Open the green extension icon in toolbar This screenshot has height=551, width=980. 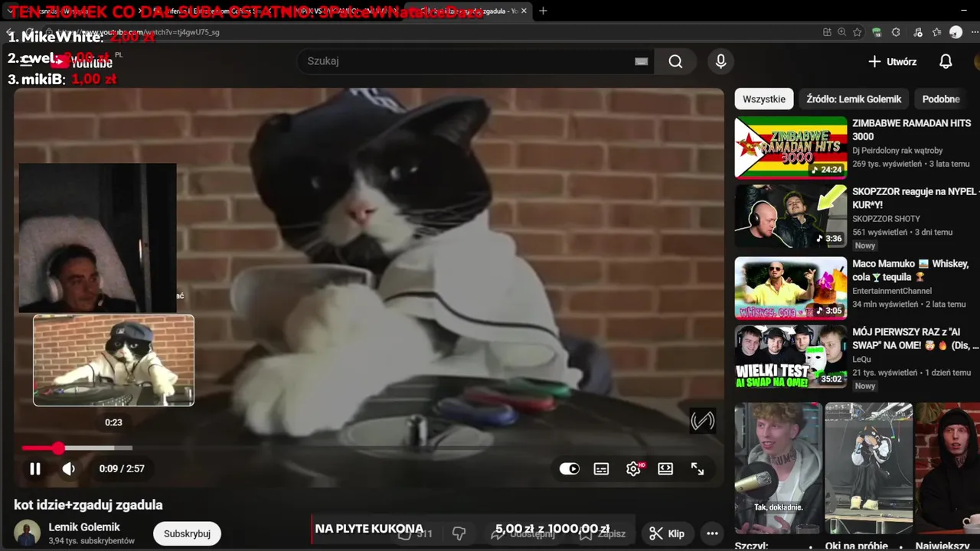click(x=877, y=32)
